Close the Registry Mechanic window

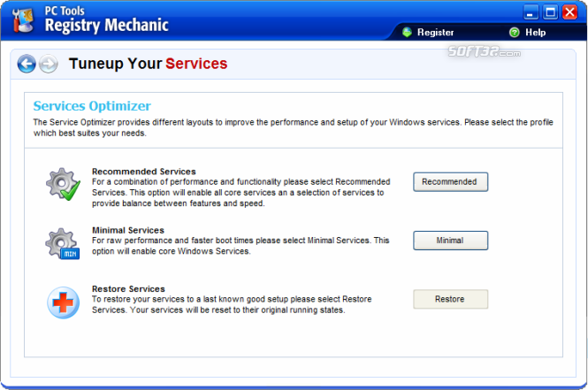click(x=569, y=12)
